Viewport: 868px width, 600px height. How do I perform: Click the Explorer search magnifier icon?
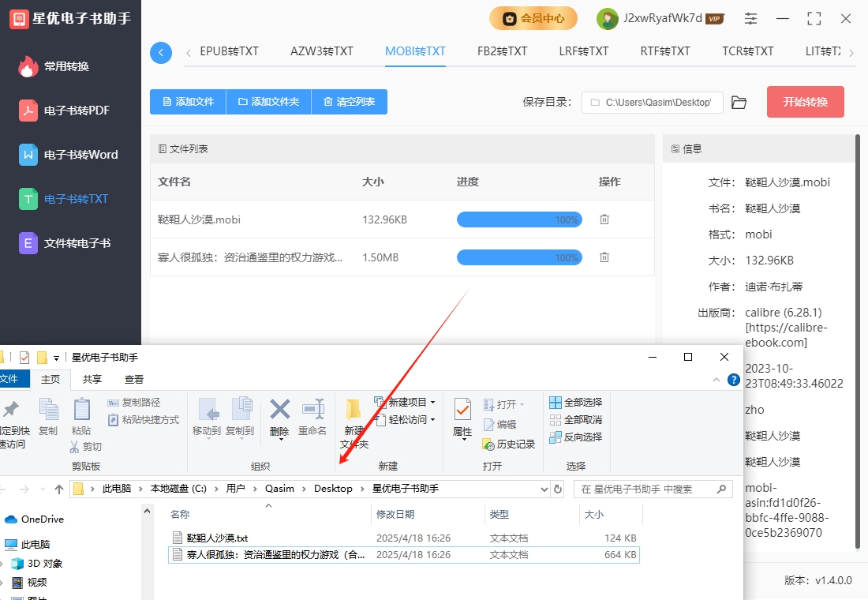coord(721,489)
